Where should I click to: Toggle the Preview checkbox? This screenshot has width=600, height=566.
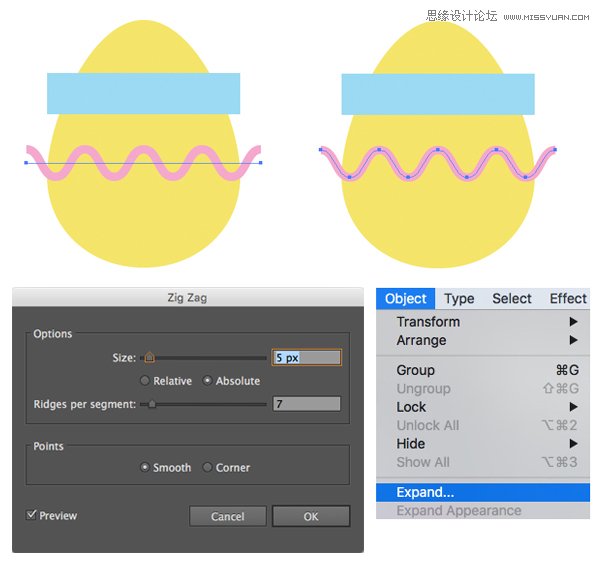click(32, 515)
